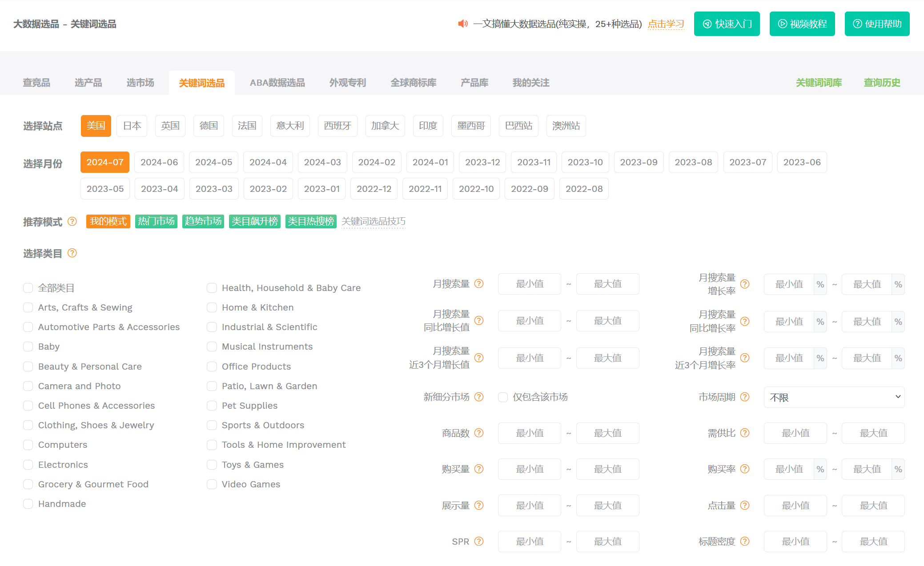Check the Electronics category checkbox
Image resolution: width=924 pixels, height=566 pixels.
[28, 465]
